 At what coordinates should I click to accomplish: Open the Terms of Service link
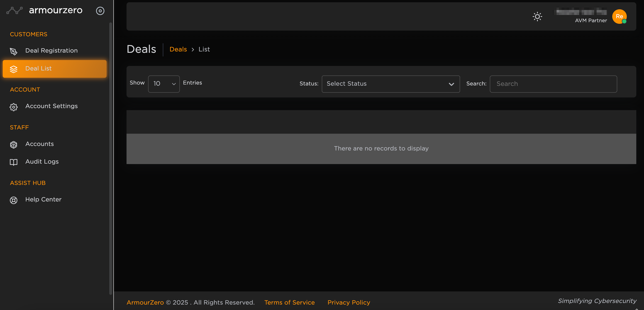point(289,302)
